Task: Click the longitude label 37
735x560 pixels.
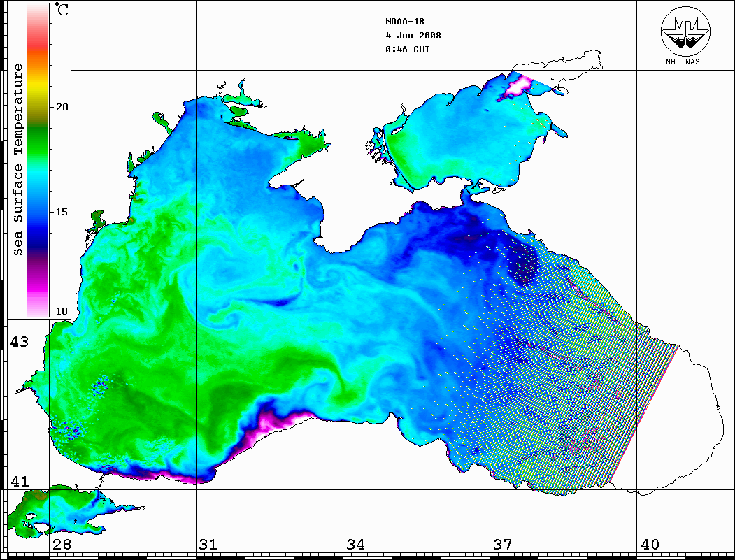Action: click(503, 544)
